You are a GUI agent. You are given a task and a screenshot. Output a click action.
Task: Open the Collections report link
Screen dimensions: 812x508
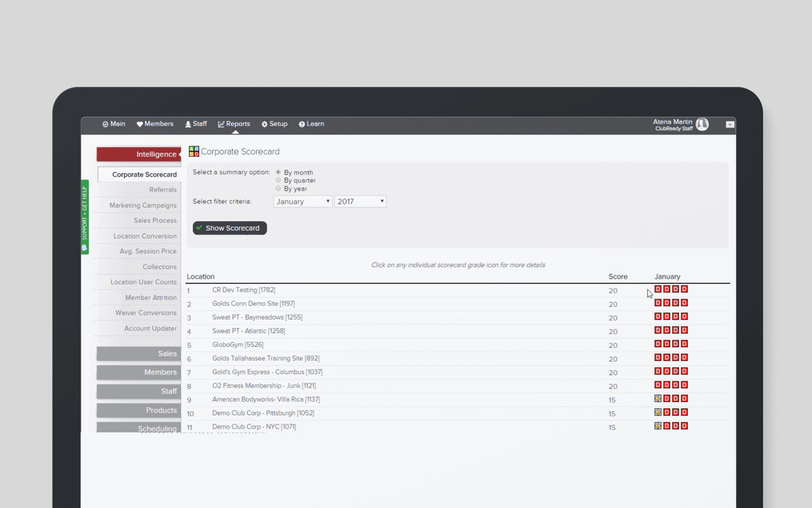[159, 267]
